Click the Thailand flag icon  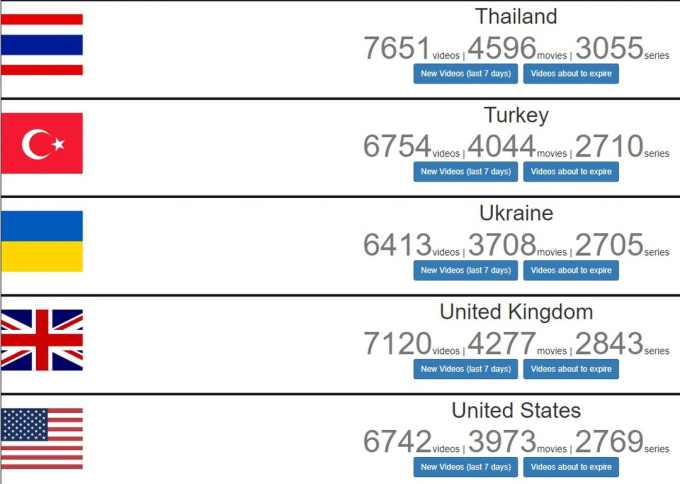(x=42, y=44)
